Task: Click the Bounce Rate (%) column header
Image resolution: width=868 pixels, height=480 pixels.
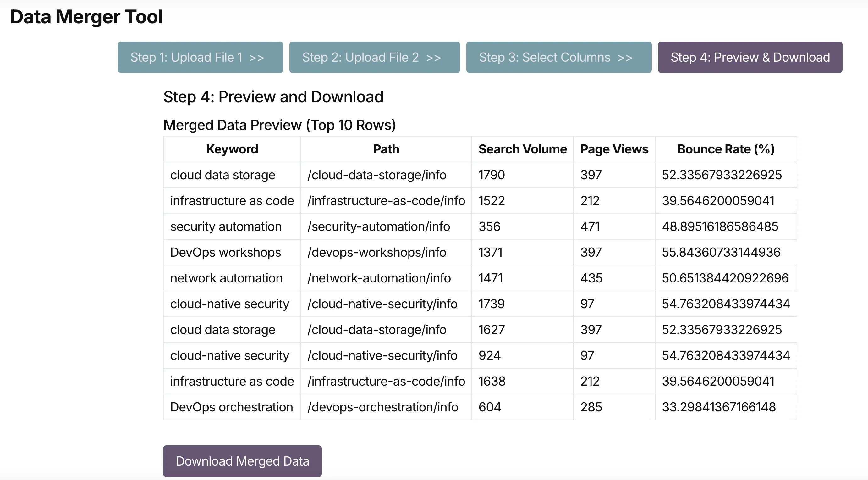Action: (726, 149)
